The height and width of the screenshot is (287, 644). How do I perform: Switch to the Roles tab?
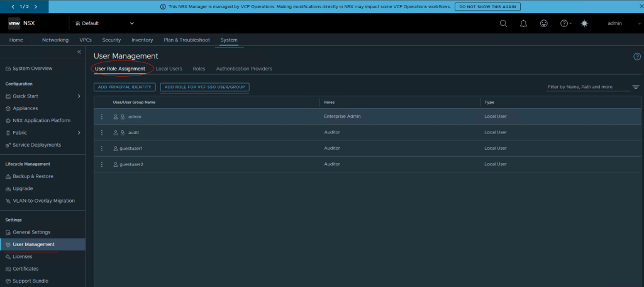(x=199, y=69)
